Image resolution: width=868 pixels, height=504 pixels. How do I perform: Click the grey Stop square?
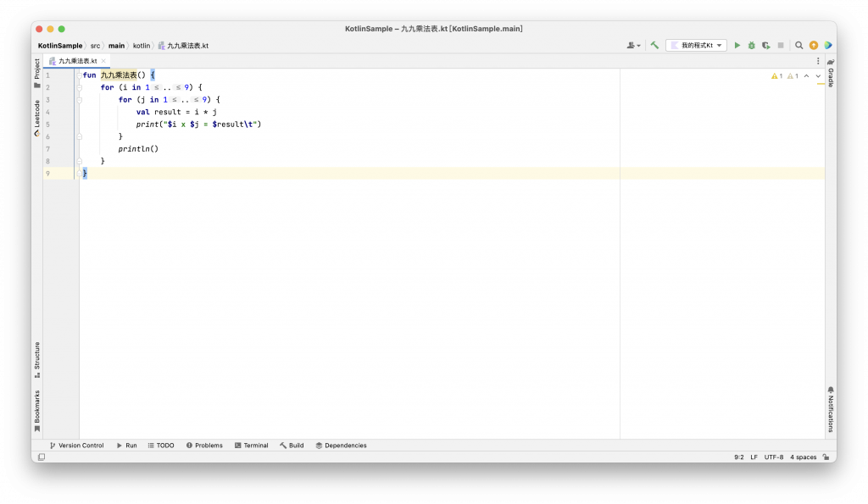781,46
